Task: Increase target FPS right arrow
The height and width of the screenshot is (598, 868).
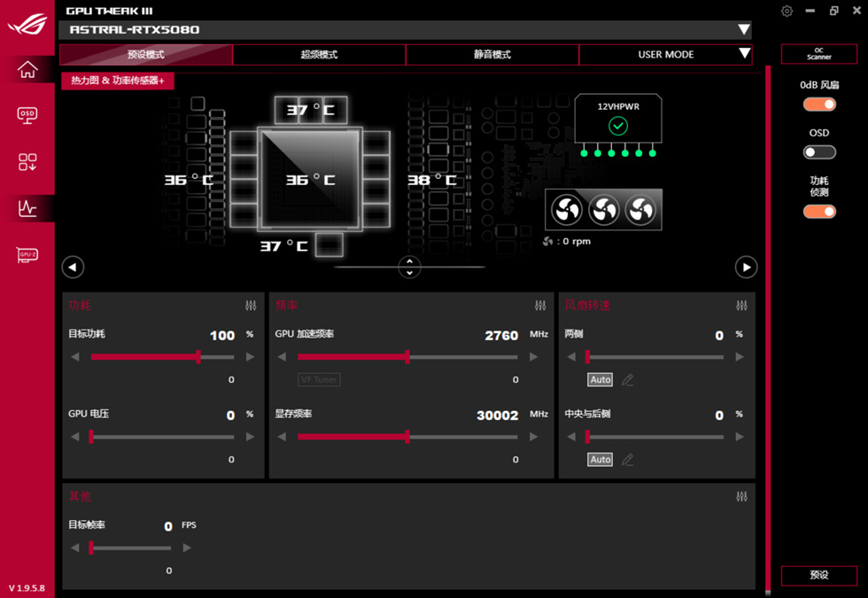Action: click(x=187, y=548)
